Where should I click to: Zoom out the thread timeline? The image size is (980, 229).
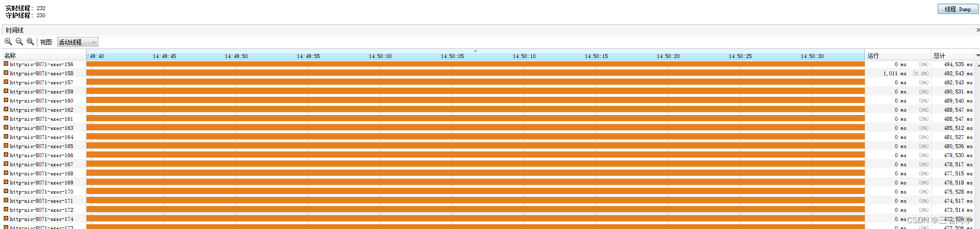[20, 42]
